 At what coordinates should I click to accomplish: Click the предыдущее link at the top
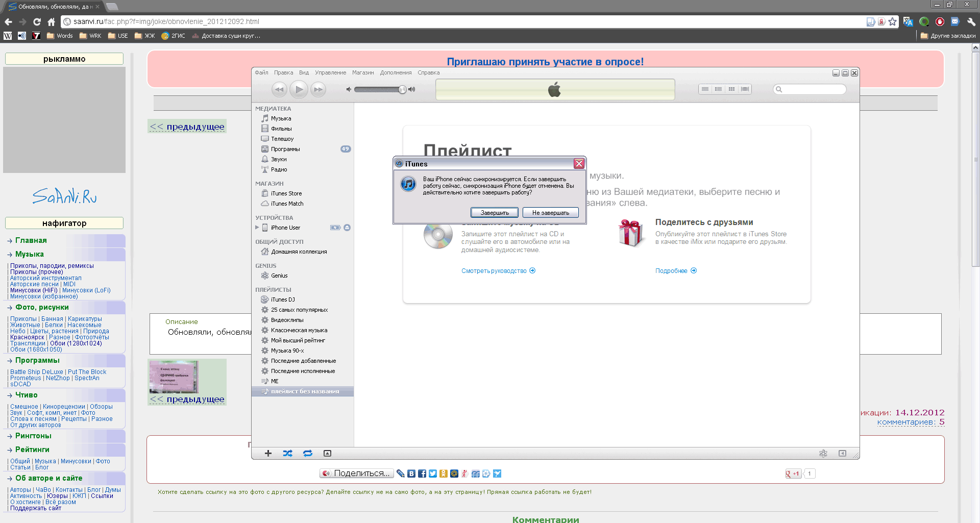tap(187, 127)
